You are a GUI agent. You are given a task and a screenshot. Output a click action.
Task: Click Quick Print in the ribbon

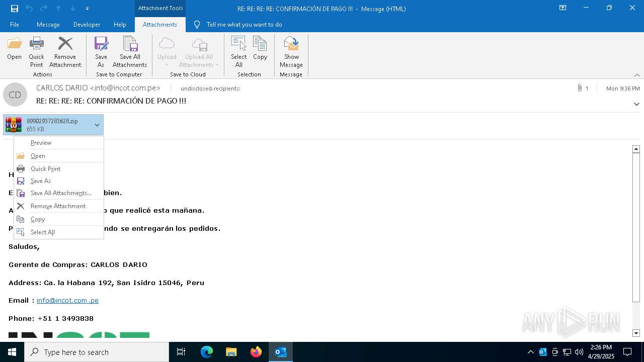point(36,52)
